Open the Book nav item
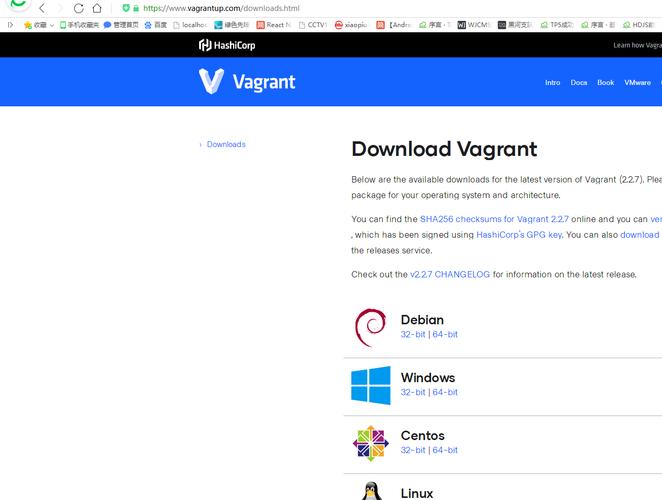 coord(606,83)
